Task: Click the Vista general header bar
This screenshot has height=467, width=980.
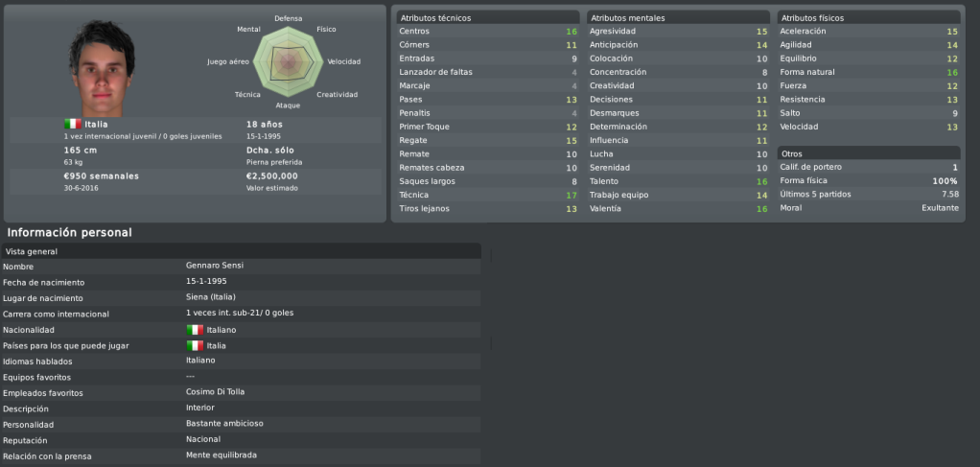Action: [242, 251]
